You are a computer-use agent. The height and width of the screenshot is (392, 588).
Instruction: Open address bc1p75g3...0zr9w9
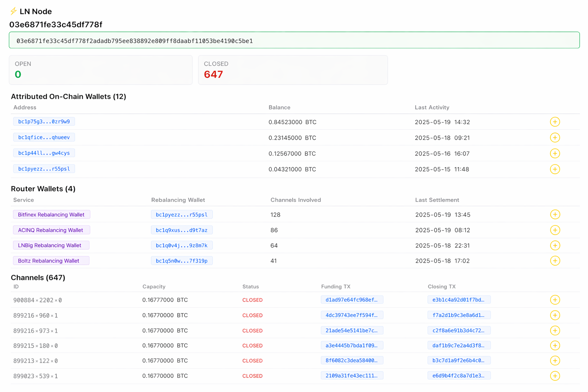tap(44, 122)
